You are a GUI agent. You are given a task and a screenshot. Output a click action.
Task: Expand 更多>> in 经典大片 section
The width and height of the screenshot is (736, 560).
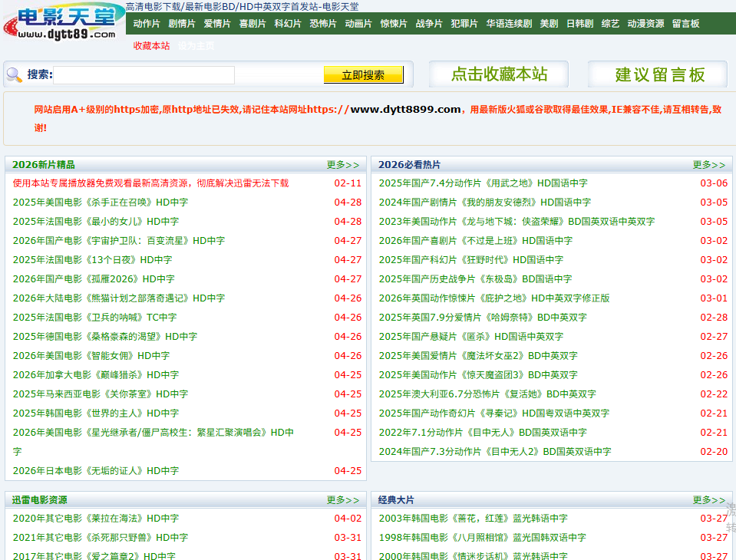(x=708, y=500)
